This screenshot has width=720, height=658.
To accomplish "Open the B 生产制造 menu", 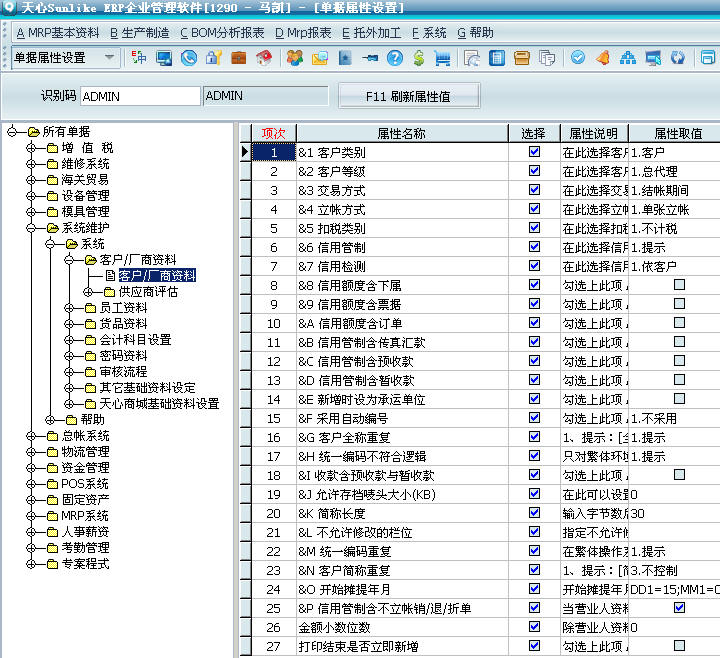I will click(x=140, y=33).
